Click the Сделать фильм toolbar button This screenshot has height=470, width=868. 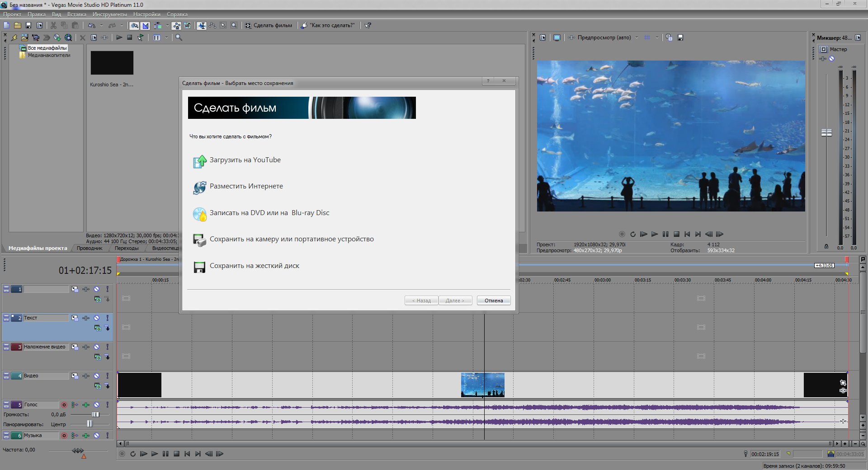pos(269,25)
